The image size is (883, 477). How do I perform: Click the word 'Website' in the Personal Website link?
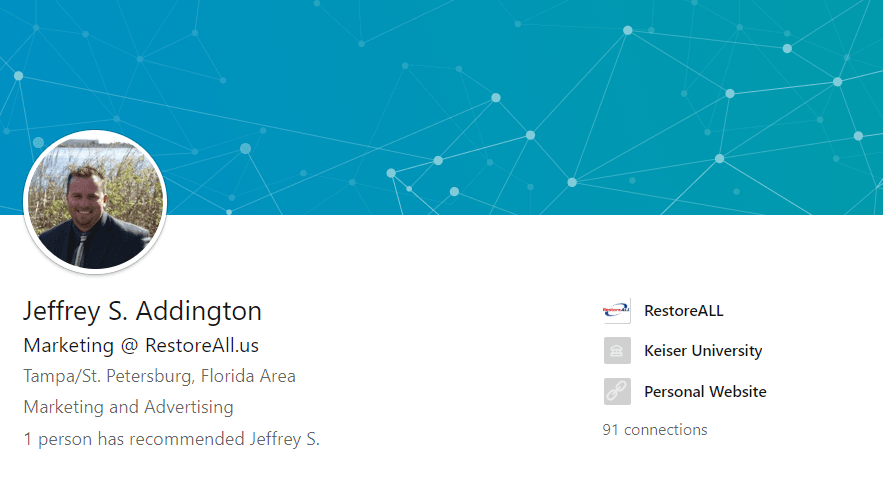coord(737,391)
